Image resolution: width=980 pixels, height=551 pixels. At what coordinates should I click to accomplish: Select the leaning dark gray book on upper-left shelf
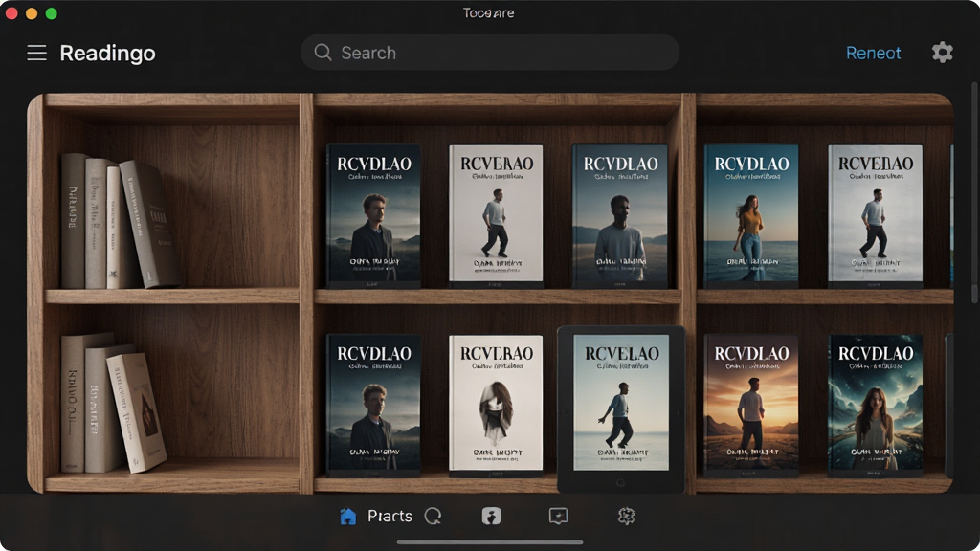coord(150,224)
